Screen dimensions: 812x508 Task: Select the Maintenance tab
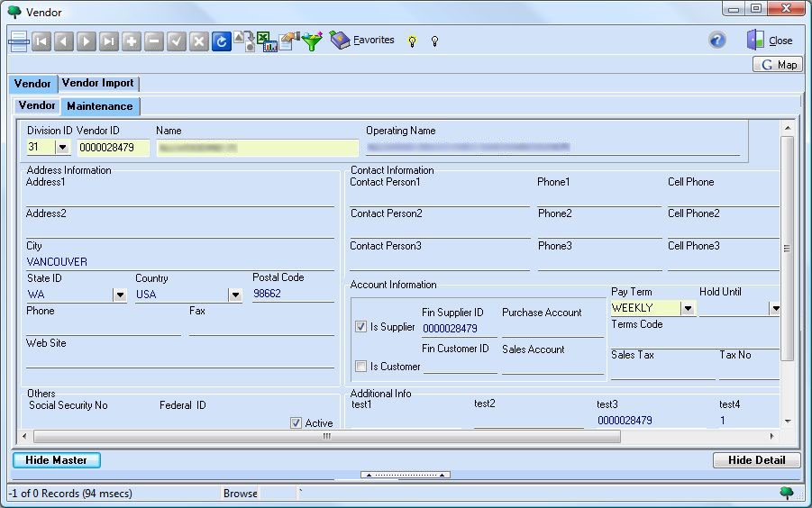tap(99, 106)
